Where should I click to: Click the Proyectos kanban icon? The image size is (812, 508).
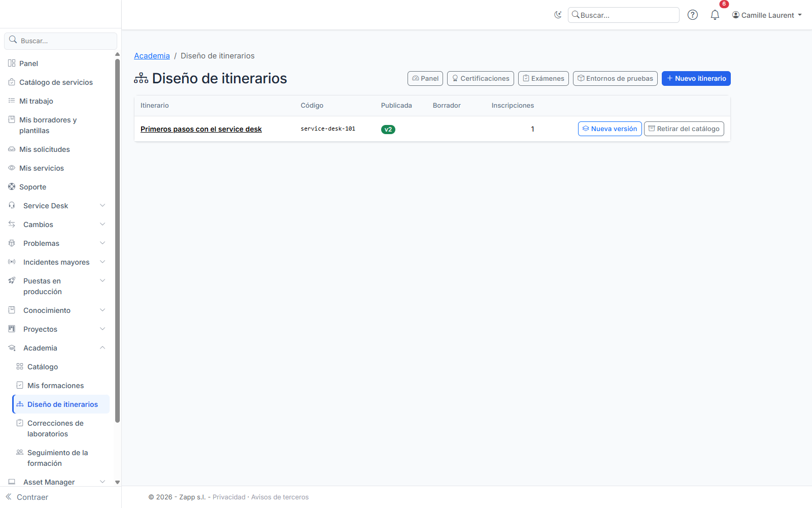(x=12, y=329)
